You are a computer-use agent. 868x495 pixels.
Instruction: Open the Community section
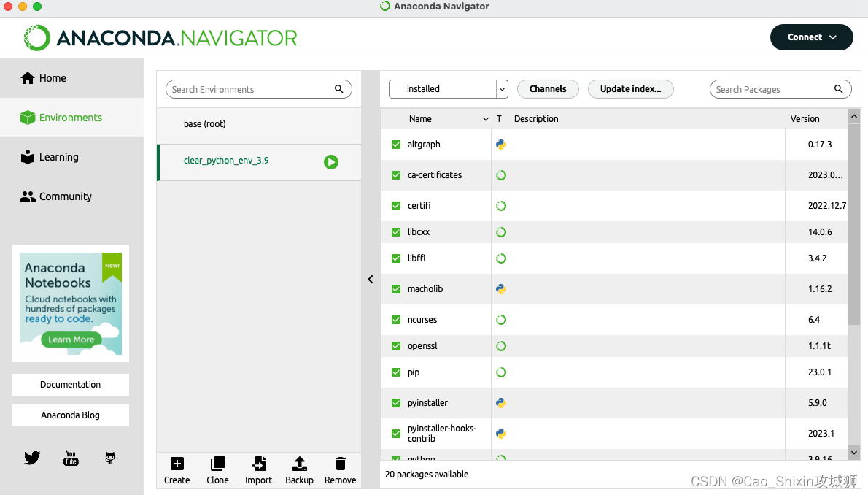(71, 196)
